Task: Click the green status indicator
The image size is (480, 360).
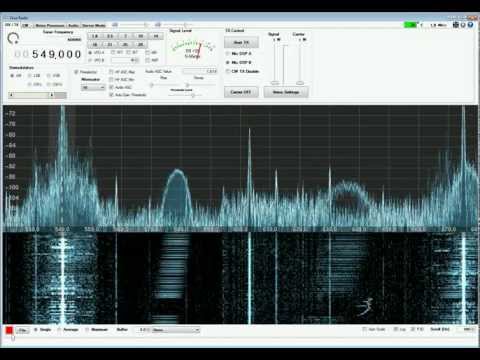Action: (x=410, y=25)
